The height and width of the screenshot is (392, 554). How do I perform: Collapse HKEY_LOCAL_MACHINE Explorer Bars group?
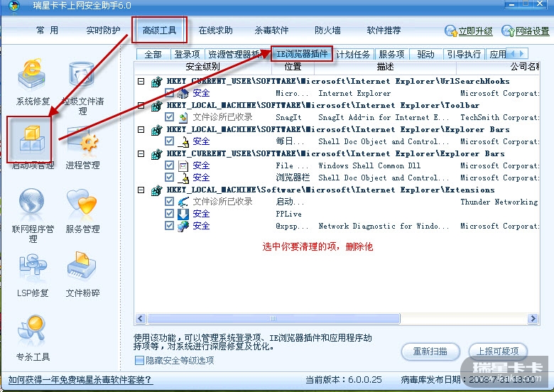pyautogui.click(x=141, y=130)
